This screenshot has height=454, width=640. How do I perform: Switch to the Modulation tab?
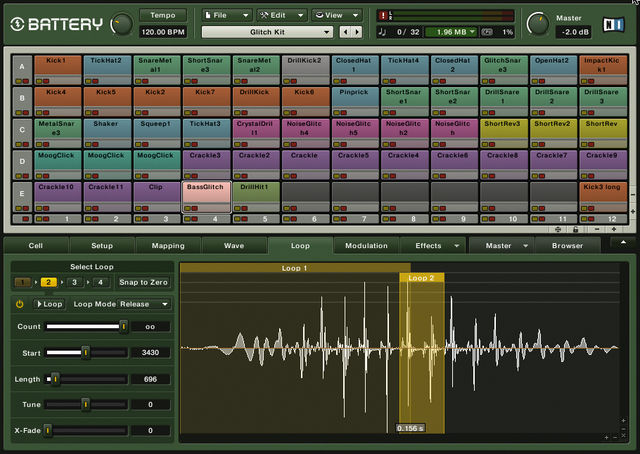(367, 246)
